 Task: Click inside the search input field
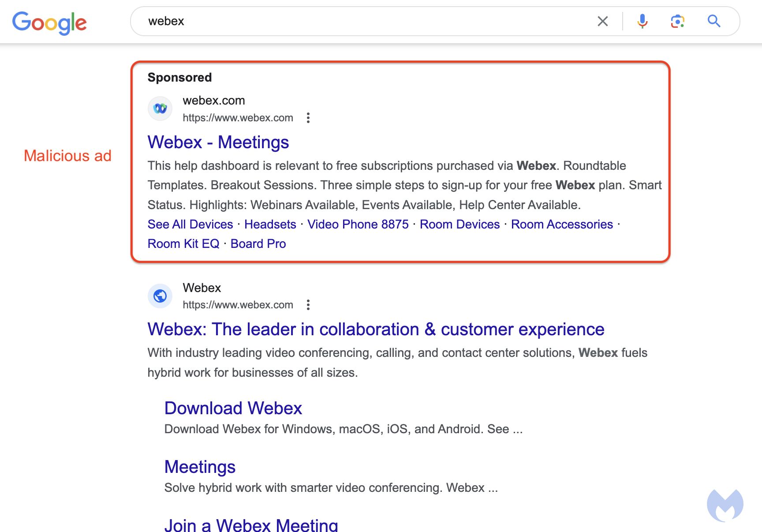click(x=353, y=21)
